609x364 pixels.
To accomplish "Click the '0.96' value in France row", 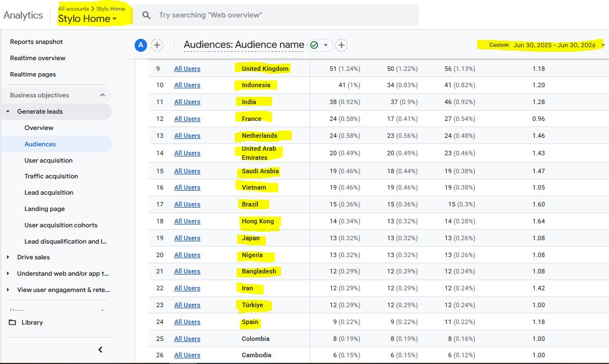I will [539, 119].
